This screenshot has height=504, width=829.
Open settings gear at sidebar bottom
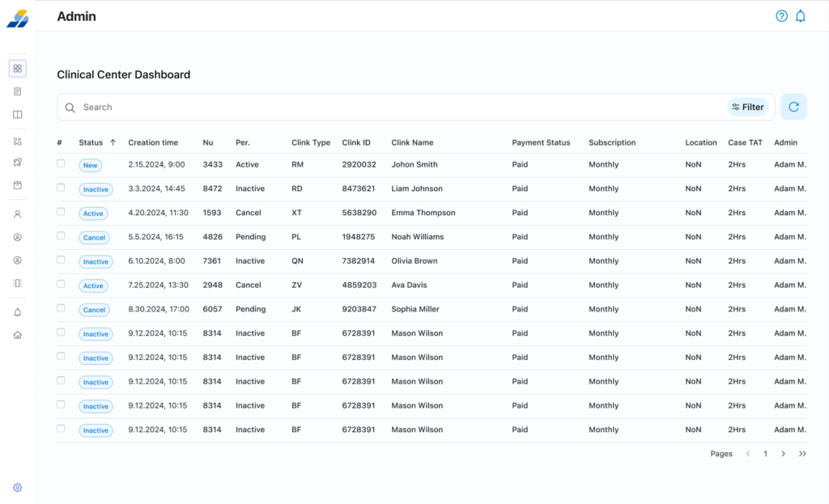click(18, 488)
